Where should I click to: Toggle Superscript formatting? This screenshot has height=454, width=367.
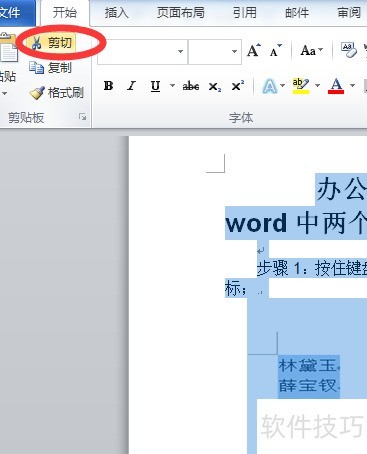coord(237,86)
